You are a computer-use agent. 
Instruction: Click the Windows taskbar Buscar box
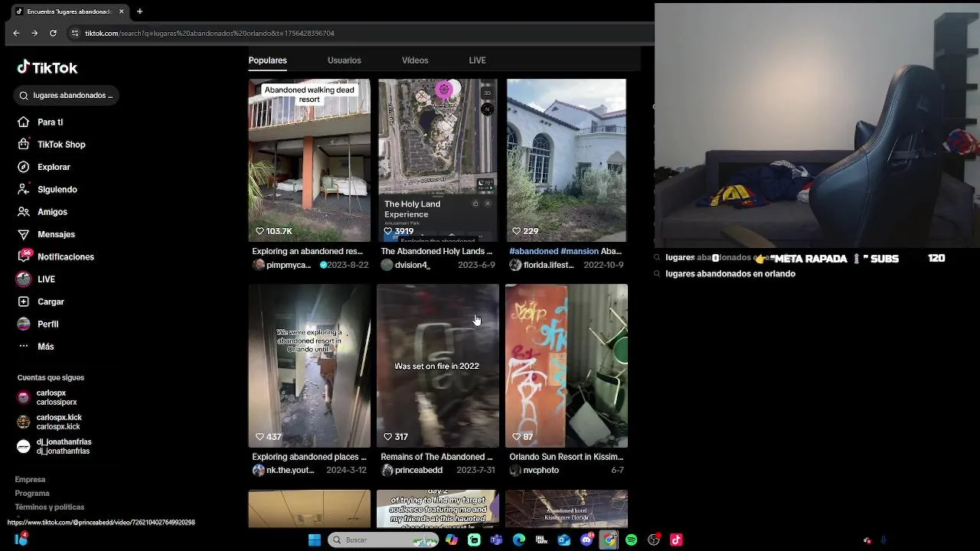tap(383, 540)
